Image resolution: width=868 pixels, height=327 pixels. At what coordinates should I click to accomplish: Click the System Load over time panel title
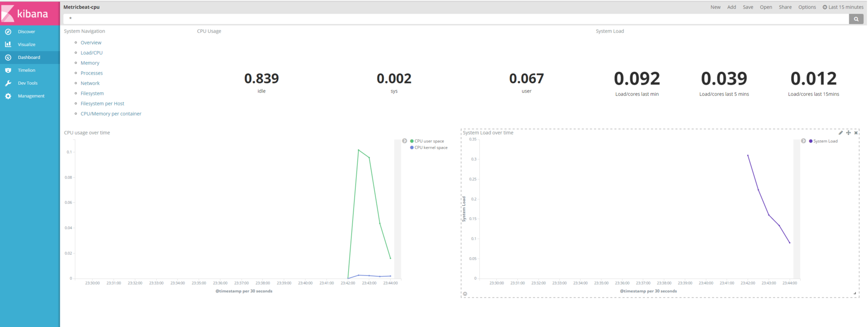click(488, 133)
